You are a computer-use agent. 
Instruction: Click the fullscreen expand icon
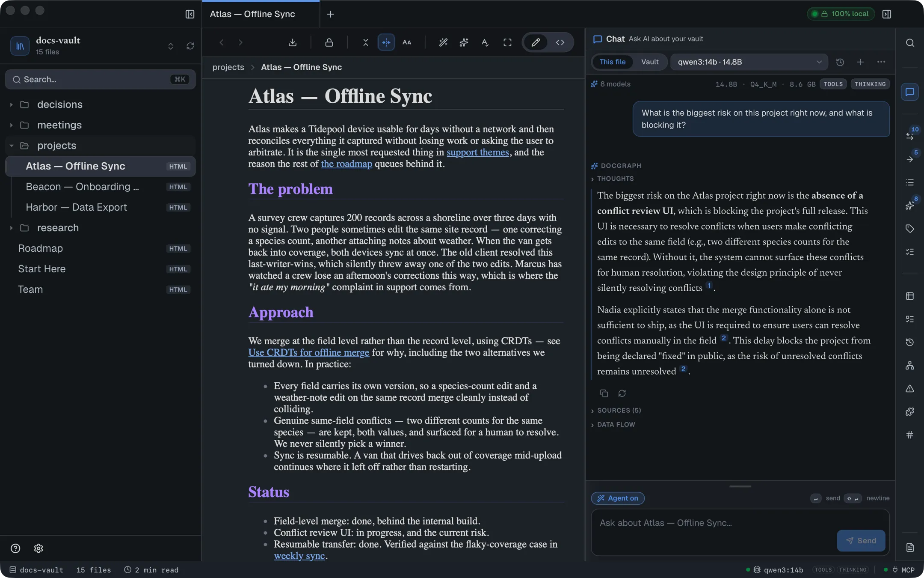507,42
